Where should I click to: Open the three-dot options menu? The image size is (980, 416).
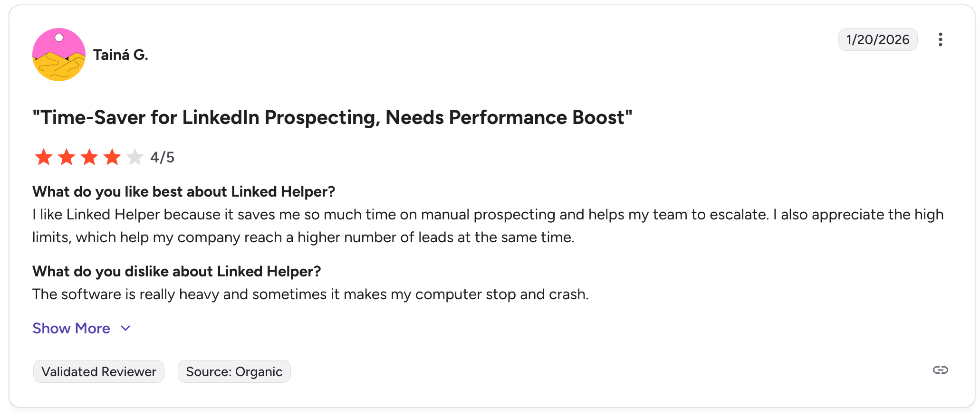pyautogui.click(x=940, y=39)
